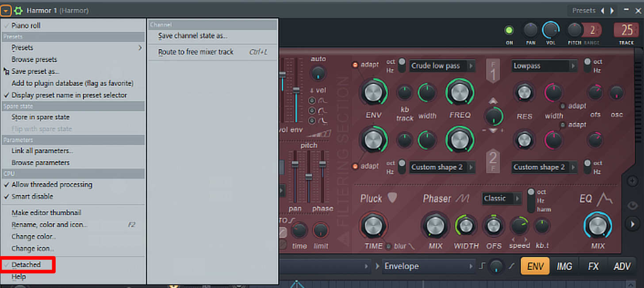Open the ADV tab
644x288 pixels.
point(622,266)
